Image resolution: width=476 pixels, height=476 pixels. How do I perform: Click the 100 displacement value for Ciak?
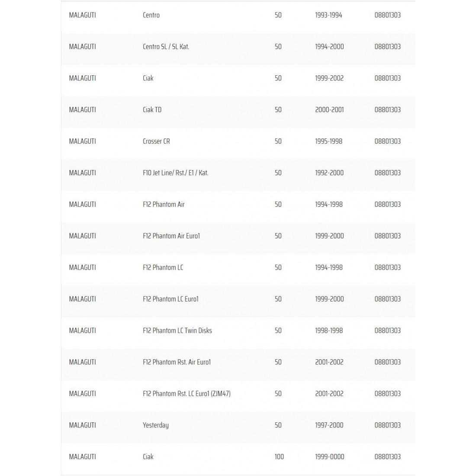point(279,457)
